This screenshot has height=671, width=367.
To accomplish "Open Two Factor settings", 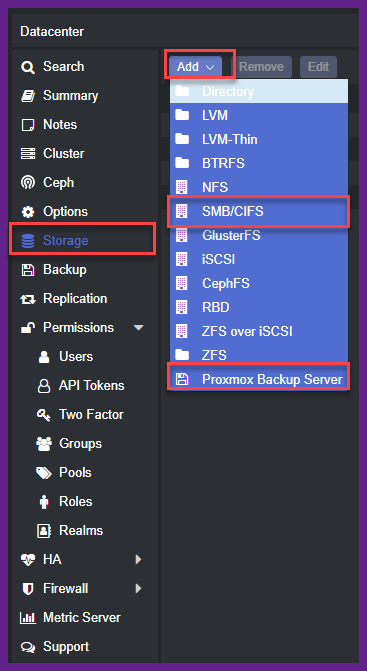I will [91, 415].
